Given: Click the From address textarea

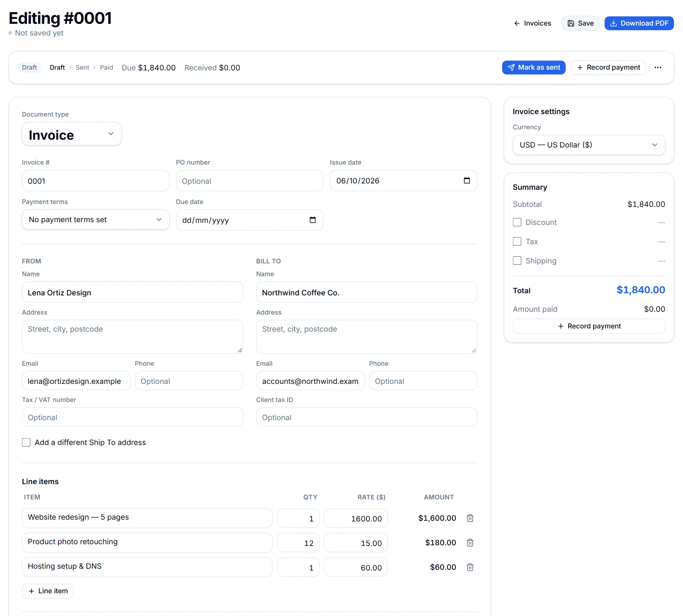Looking at the screenshot, I should pyautogui.click(x=132, y=337).
